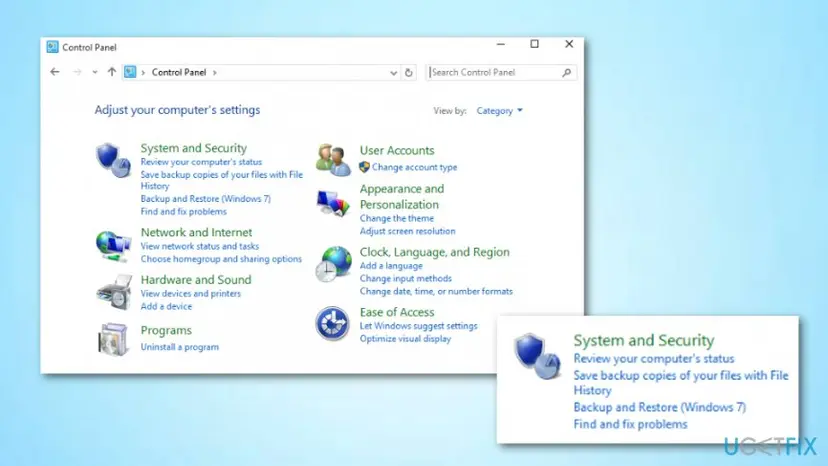This screenshot has height=466, width=828.
Task: Expand the recent locations arrow
Action: point(95,72)
